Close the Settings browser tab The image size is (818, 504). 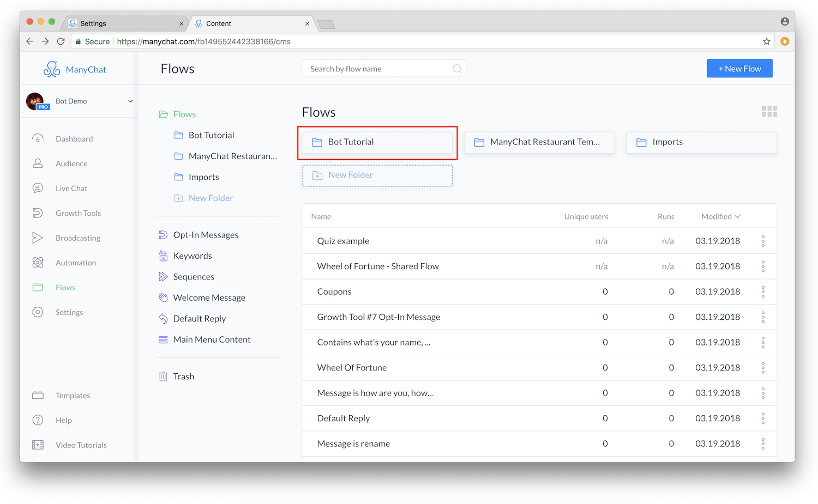pos(182,23)
